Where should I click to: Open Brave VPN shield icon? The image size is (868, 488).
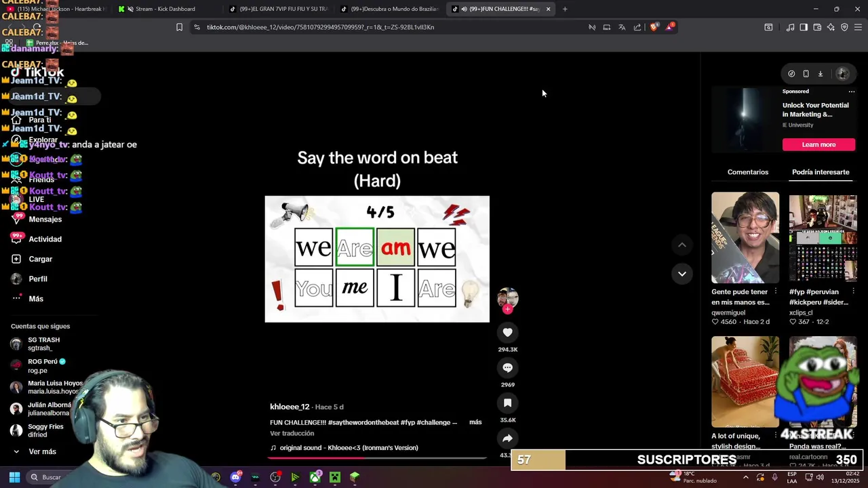(x=844, y=27)
